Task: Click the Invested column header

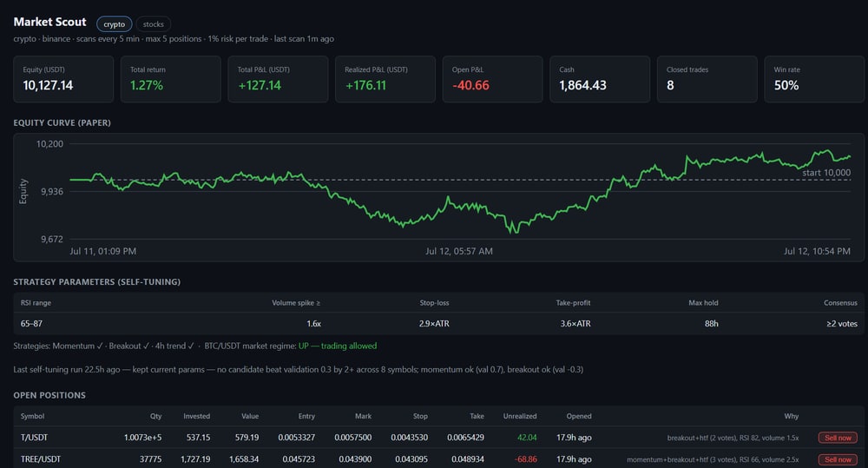Action: 196,416
